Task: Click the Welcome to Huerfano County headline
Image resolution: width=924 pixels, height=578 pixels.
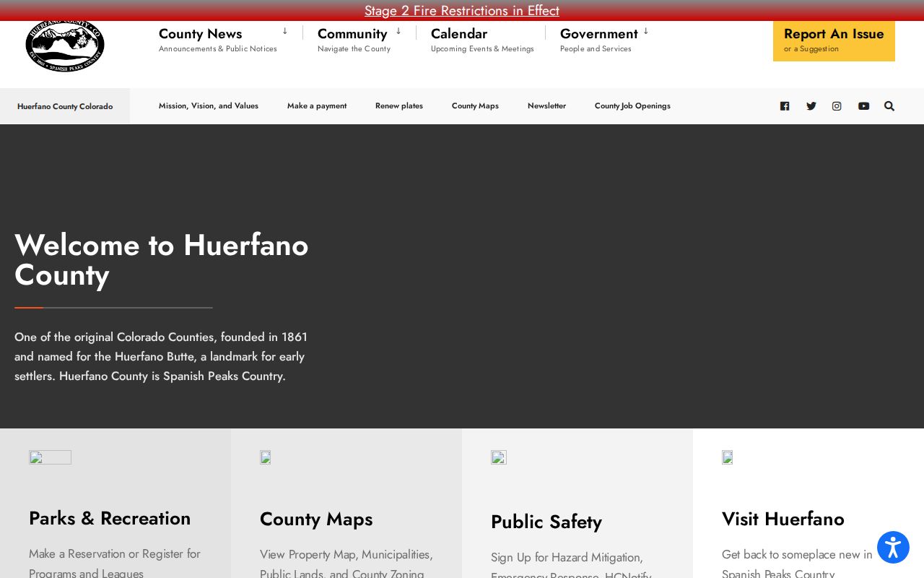Action: [x=162, y=260]
